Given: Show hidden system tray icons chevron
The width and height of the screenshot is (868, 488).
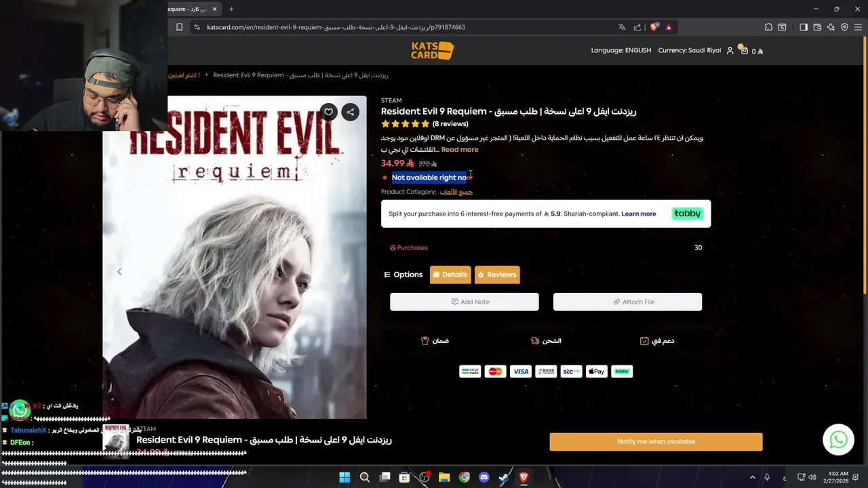Looking at the screenshot, I should [x=752, y=477].
